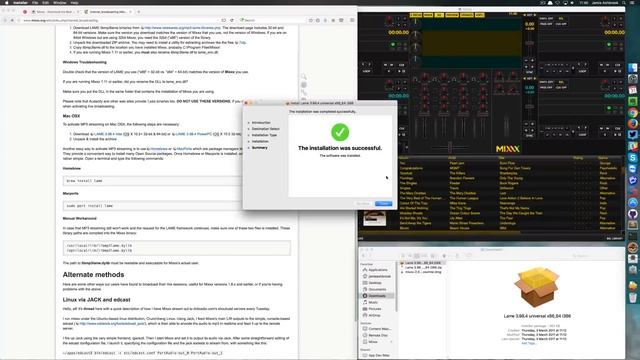The image size is (640, 360).
Task: Select the Introduction step in installer sidebar
Action: pos(261,122)
